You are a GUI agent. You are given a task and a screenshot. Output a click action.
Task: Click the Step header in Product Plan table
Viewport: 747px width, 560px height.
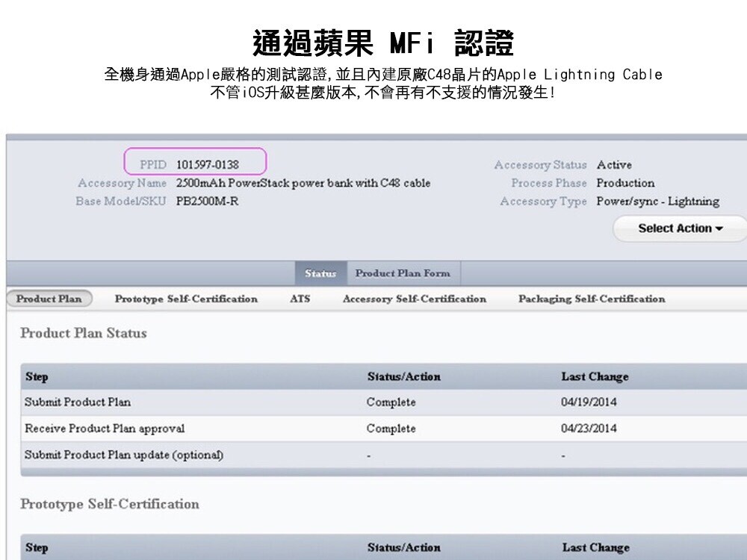click(37, 376)
